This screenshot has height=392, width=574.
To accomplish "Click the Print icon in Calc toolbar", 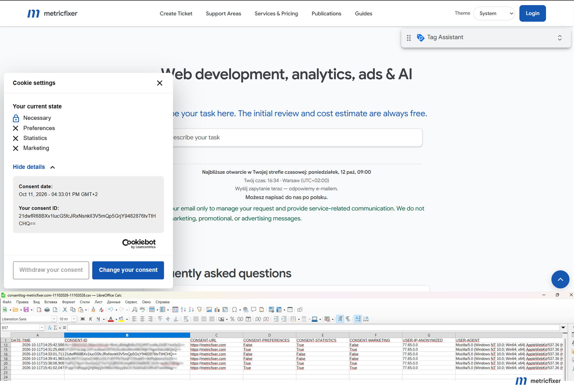I will coord(47,310).
